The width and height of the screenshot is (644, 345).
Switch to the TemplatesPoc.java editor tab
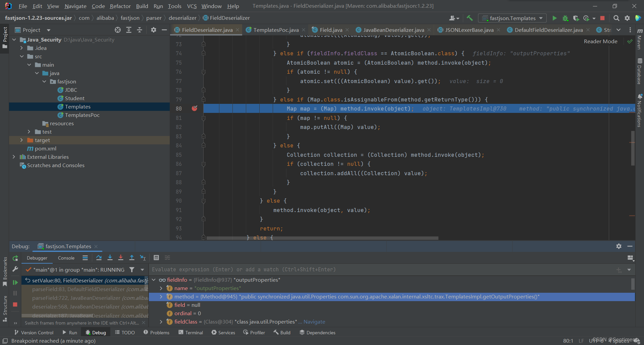[276, 30]
